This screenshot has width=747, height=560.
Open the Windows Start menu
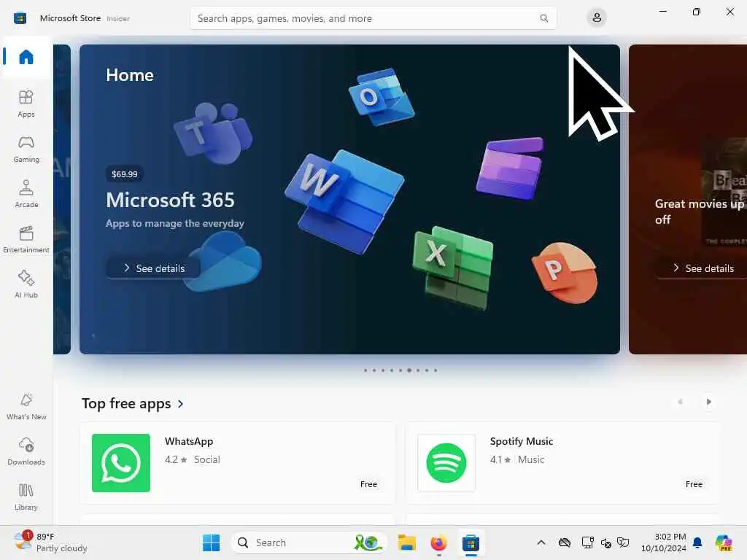coord(211,542)
